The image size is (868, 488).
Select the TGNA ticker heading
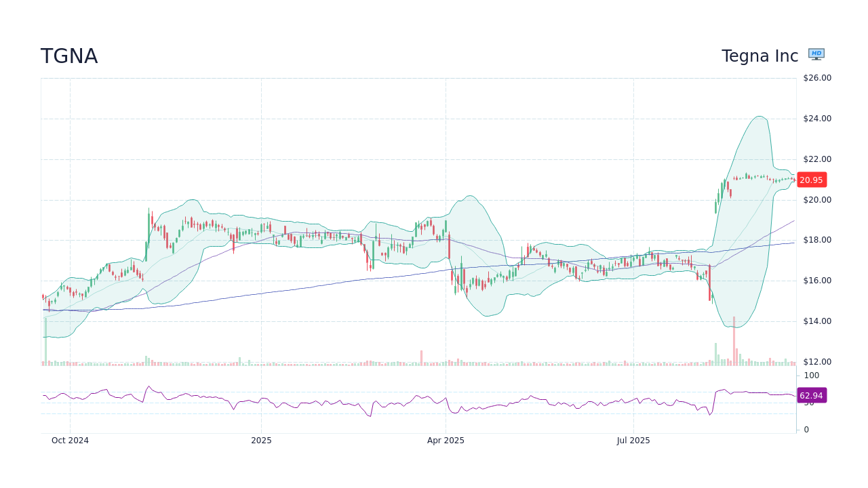point(69,56)
